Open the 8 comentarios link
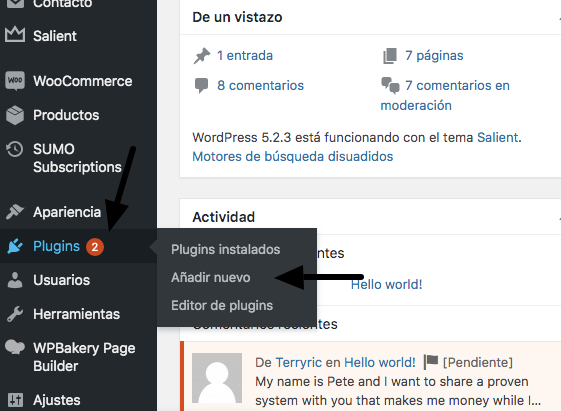The image size is (561, 411). [260, 85]
